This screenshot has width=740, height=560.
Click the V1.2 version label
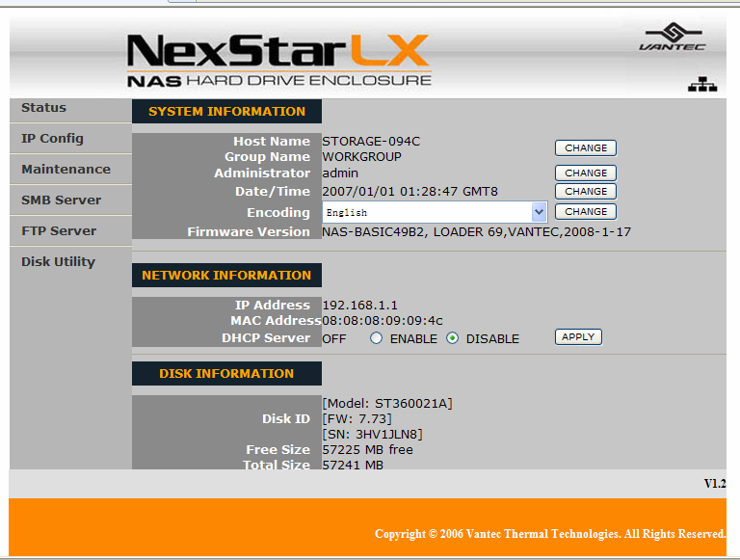[715, 484]
